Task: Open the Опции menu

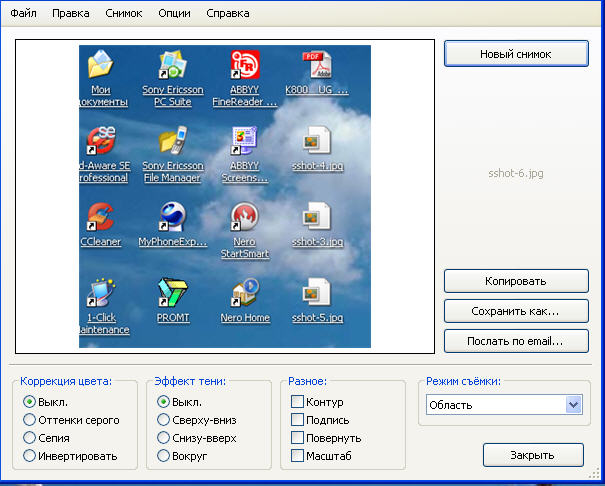Action: point(174,14)
